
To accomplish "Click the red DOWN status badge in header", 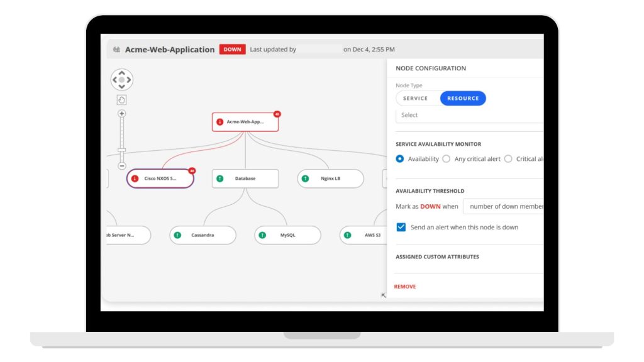I will (x=232, y=50).
